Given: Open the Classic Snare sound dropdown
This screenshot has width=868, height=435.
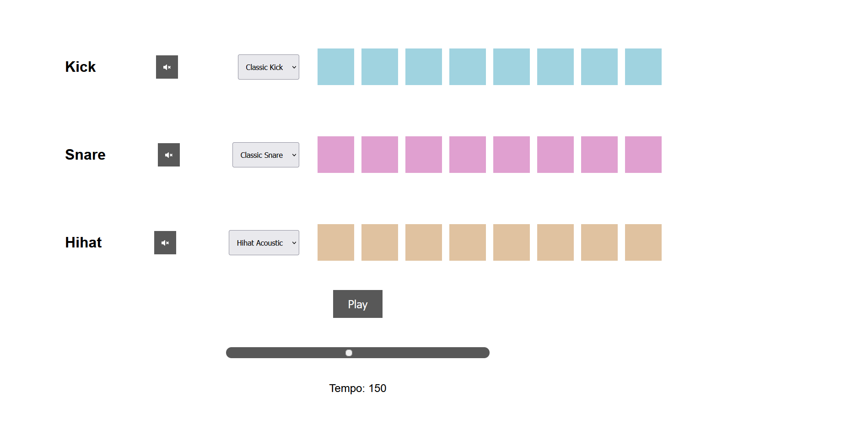Looking at the screenshot, I should point(266,155).
